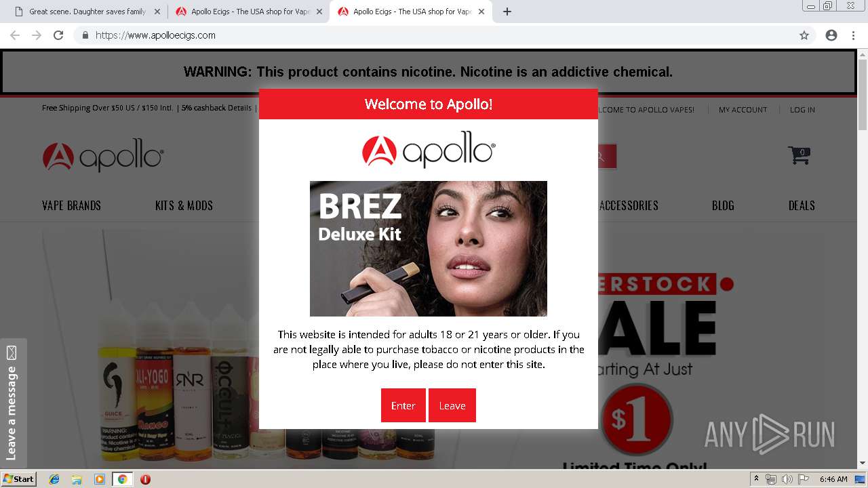This screenshot has width=868, height=488.
Task: Open the Vape Brands menu
Action: coord(71,205)
